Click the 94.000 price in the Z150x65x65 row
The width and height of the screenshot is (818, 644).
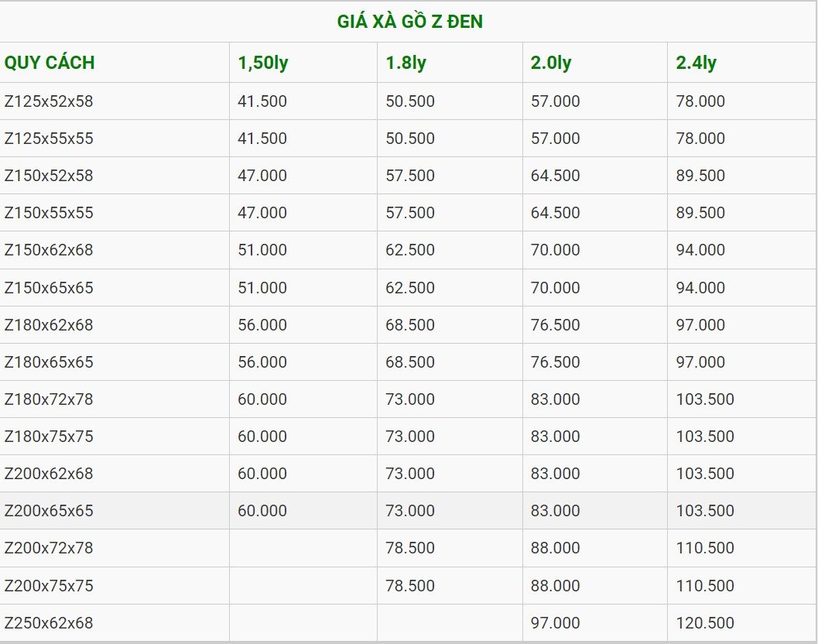(700, 288)
